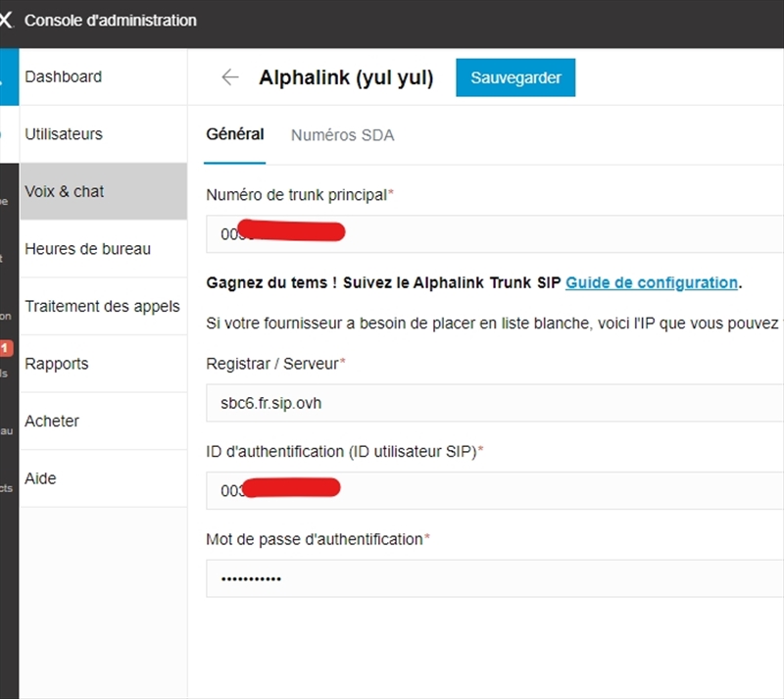Switch to the Général tab
Image resolution: width=784 pixels, height=699 pixels.
tap(235, 134)
